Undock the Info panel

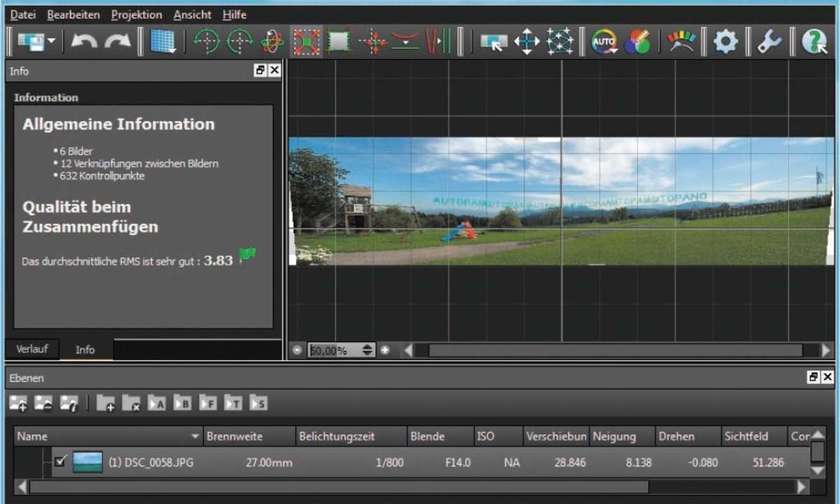point(260,71)
